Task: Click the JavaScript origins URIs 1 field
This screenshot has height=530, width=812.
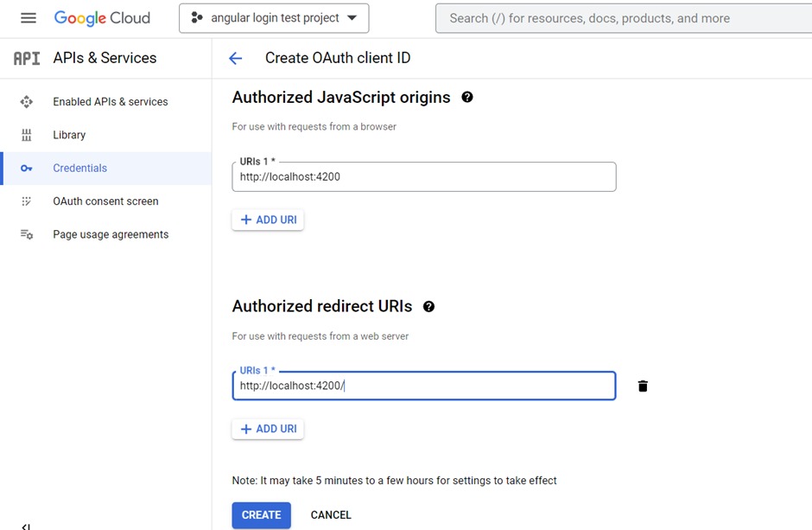Action: coord(423,177)
